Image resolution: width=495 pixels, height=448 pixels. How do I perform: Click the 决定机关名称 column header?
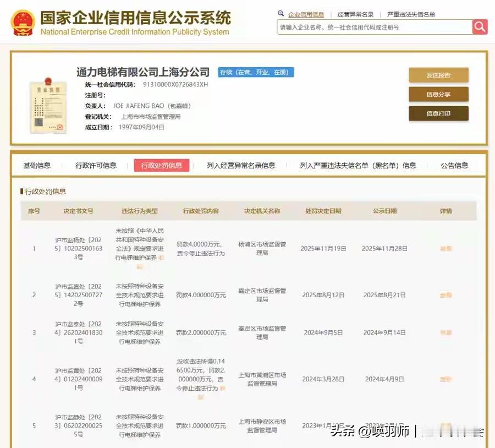point(262,211)
